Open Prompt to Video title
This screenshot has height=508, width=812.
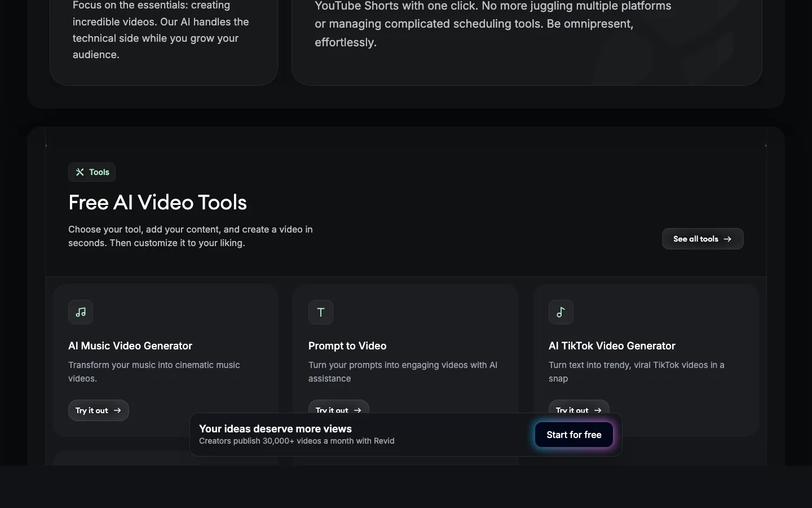(x=347, y=346)
